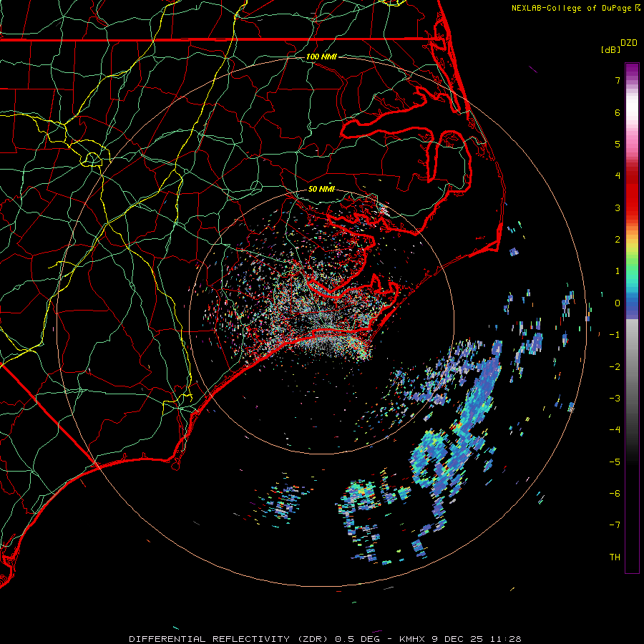Click the 5 value on color scale
644x644 pixels.
point(618,144)
